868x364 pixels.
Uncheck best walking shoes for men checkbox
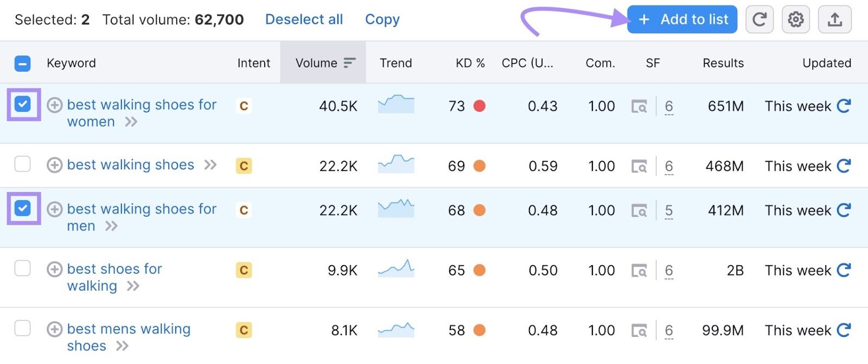point(23,208)
